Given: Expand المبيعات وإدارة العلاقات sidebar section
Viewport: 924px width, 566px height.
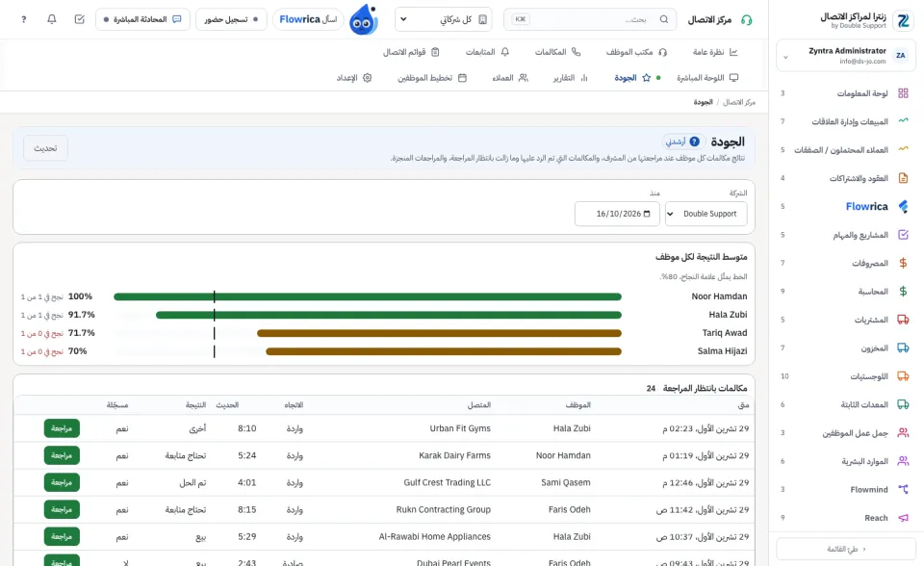Looking at the screenshot, I should (x=846, y=121).
